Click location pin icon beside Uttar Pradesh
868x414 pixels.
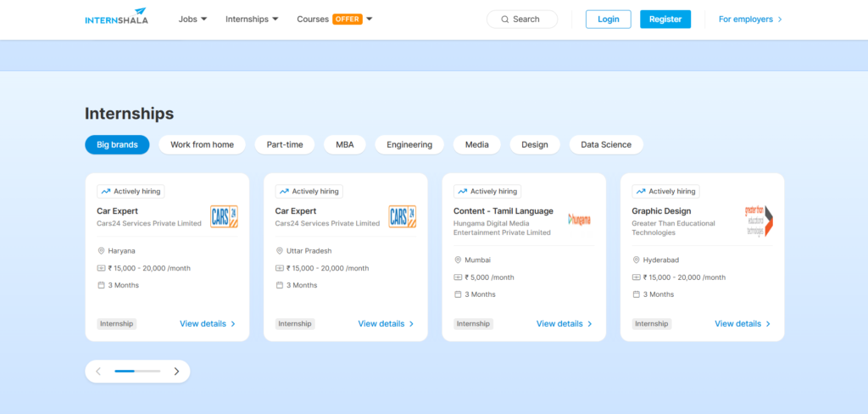pos(280,251)
